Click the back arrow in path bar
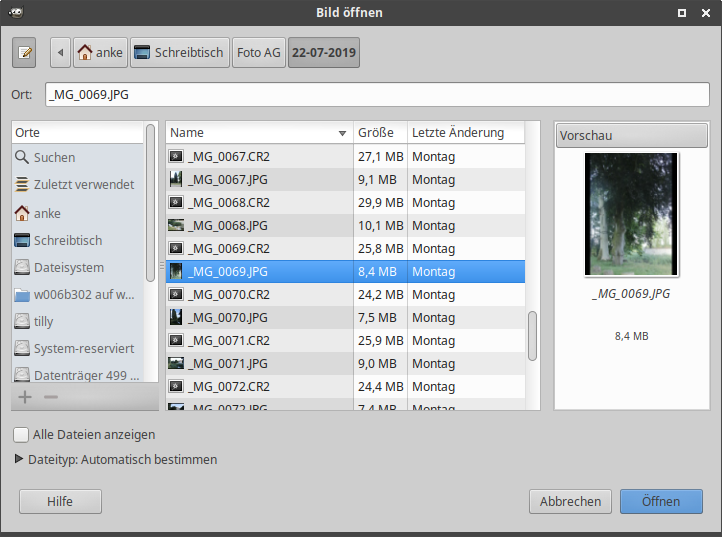Screen dimensions: 722x537 click(60, 53)
